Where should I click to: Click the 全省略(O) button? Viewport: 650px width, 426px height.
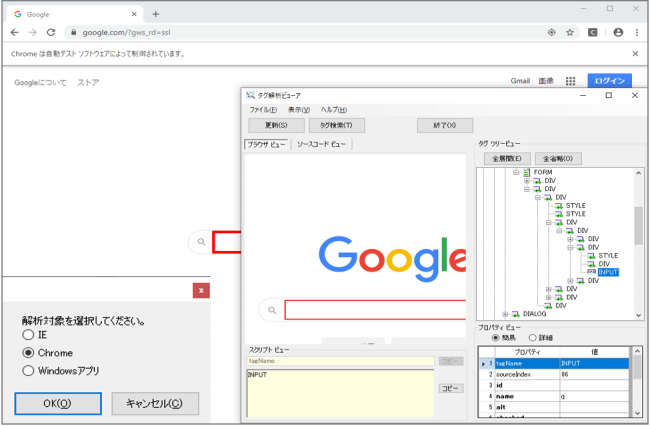pyautogui.click(x=558, y=158)
